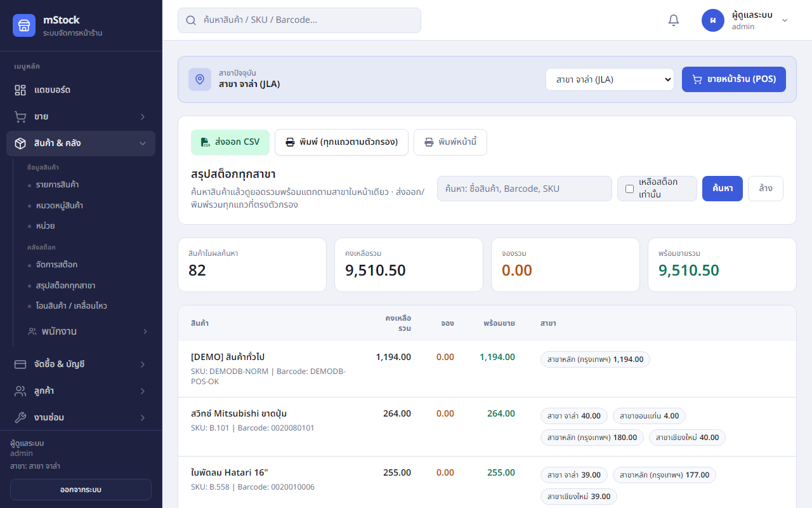Click the ออกจากระบบ logout button
Viewport: 812px width, 508px height.
81,490
